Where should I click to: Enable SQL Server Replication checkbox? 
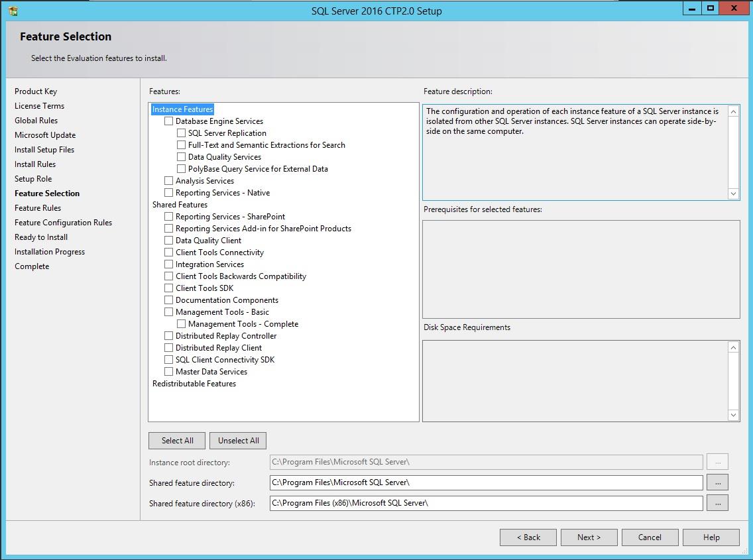pos(181,133)
